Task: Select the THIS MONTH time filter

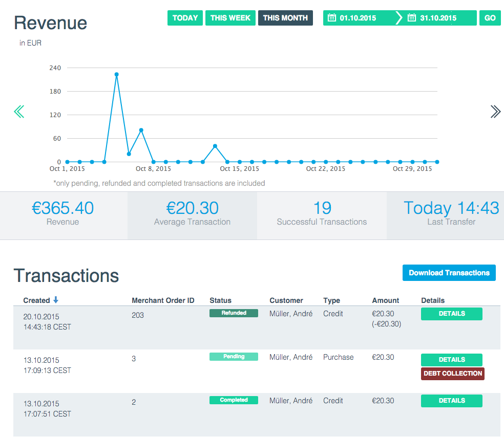Action: pos(285,18)
